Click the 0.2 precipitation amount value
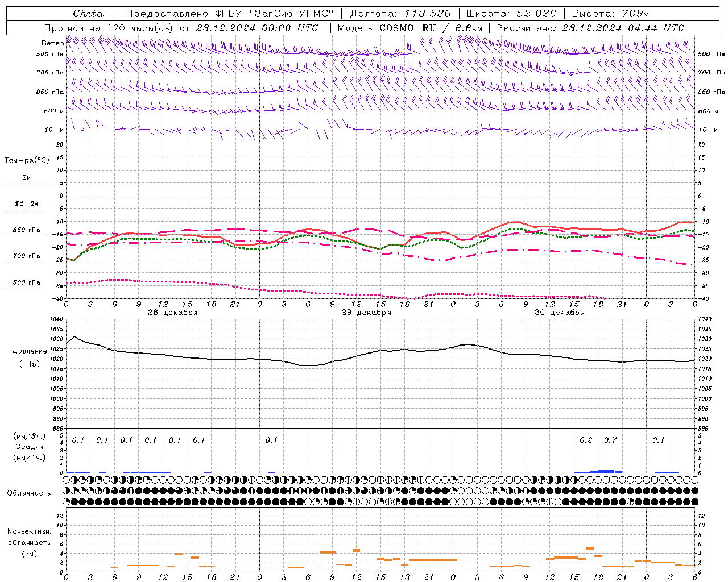This screenshot has width=728, height=582. pyautogui.click(x=586, y=440)
